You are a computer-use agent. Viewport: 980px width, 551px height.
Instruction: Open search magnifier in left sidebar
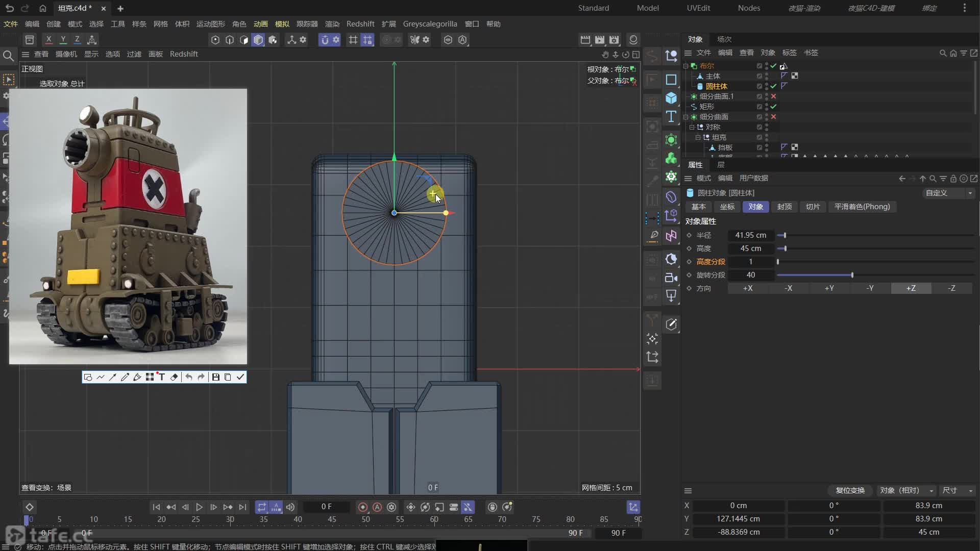point(8,56)
